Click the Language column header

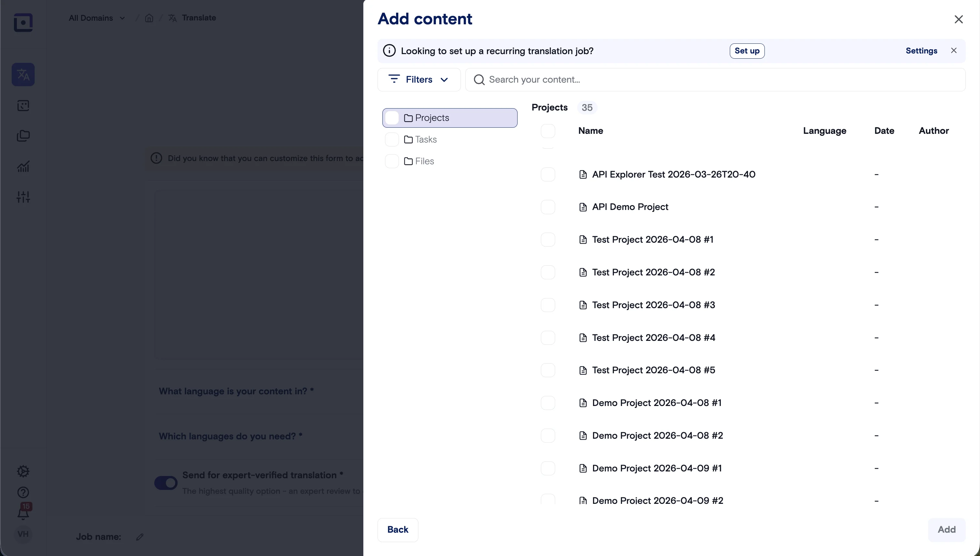click(x=824, y=131)
